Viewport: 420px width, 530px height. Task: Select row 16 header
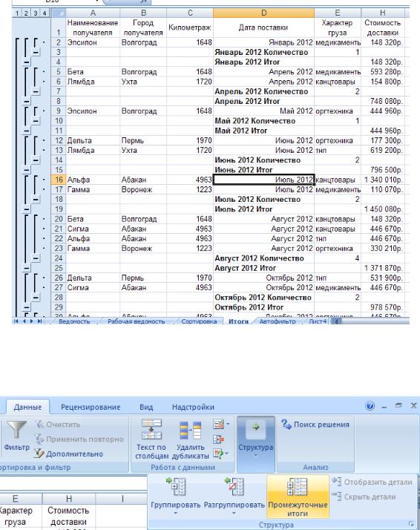(59, 180)
